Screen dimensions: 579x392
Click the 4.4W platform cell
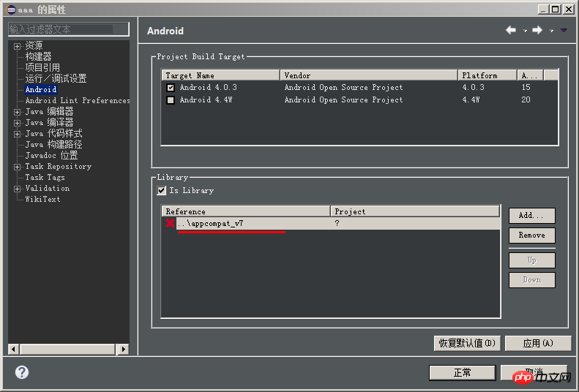pyautogui.click(x=471, y=100)
